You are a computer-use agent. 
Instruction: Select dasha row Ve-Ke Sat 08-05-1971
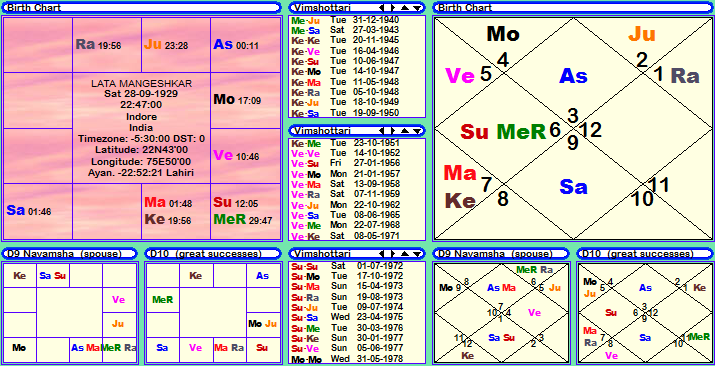[x=345, y=236]
